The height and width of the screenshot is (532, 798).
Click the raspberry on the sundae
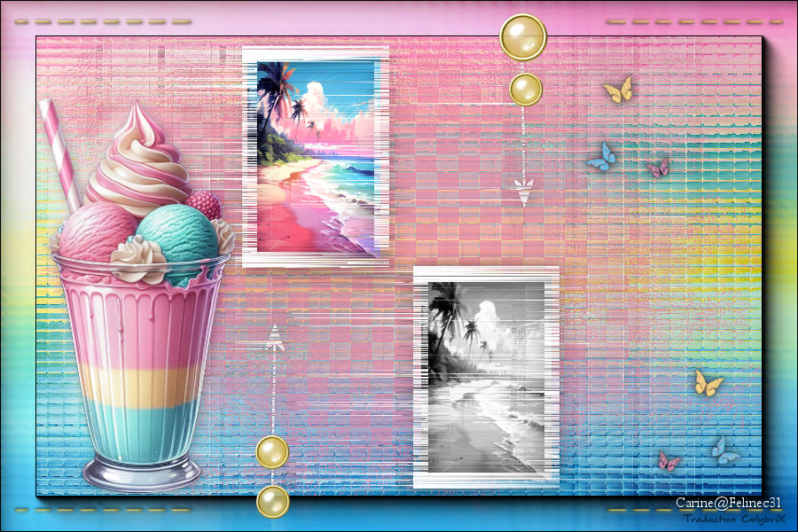click(204, 204)
